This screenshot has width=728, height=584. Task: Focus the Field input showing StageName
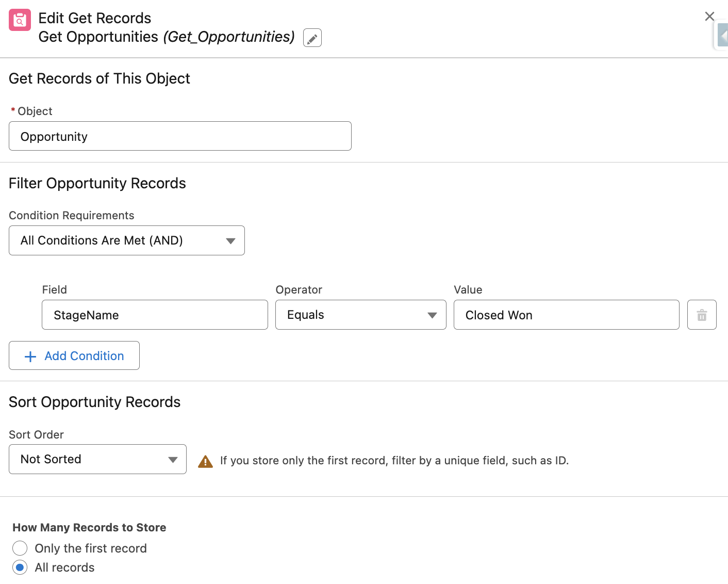[x=155, y=315]
